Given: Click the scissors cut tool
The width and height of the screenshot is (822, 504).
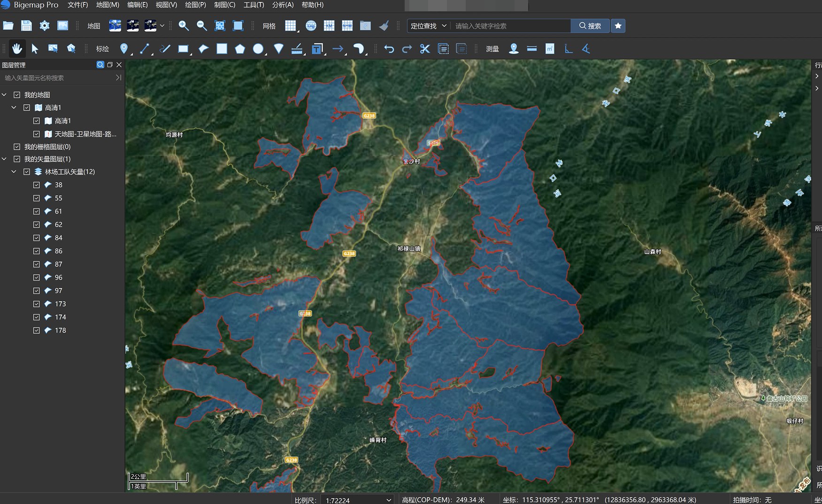Looking at the screenshot, I should pos(425,49).
